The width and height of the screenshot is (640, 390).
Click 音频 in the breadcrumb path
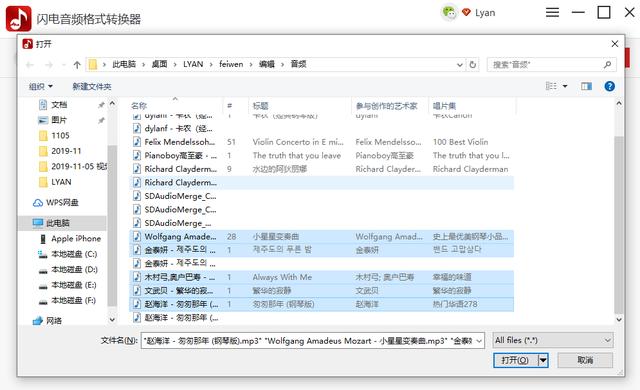click(x=298, y=64)
